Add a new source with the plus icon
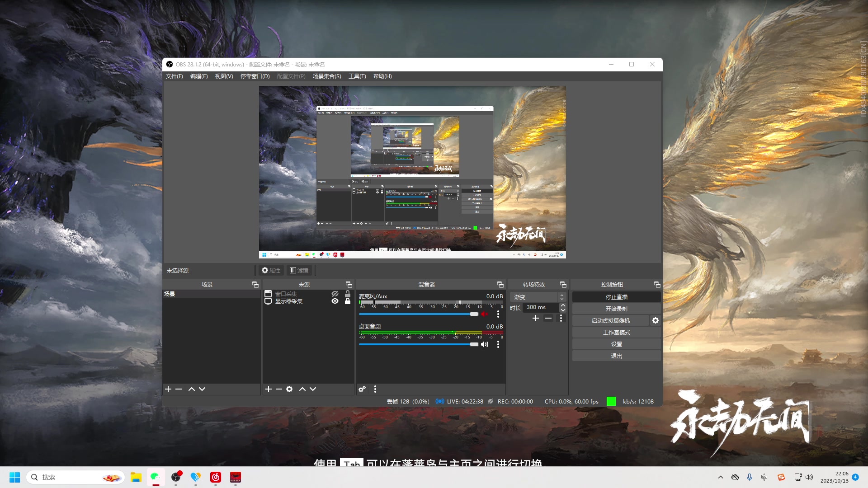Viewport: 868px width, 488px height. point(269,389)
